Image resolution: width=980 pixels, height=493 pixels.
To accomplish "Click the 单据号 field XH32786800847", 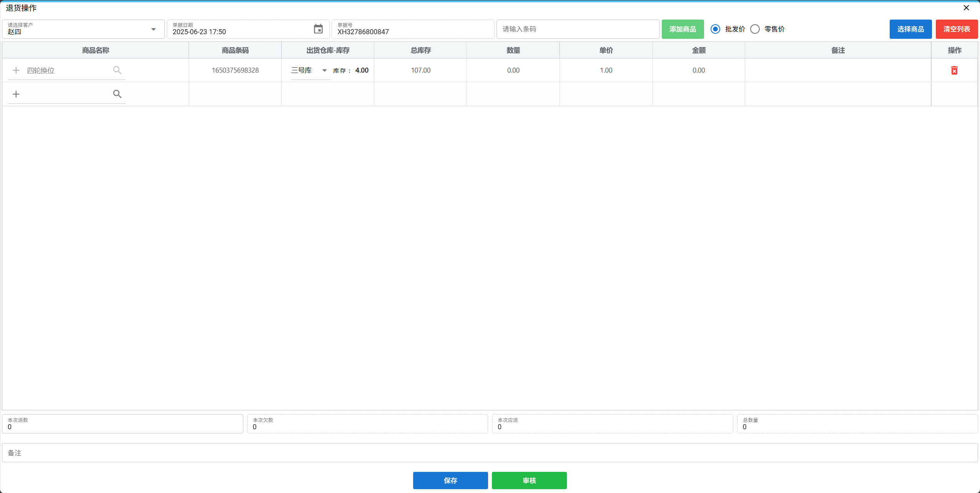I will (413, 29).
